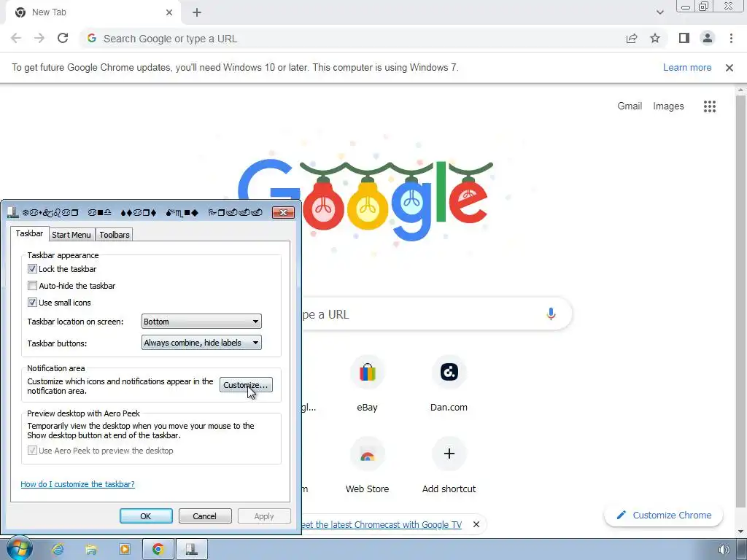Click the Chrome back arrow

tap(16, 39)
